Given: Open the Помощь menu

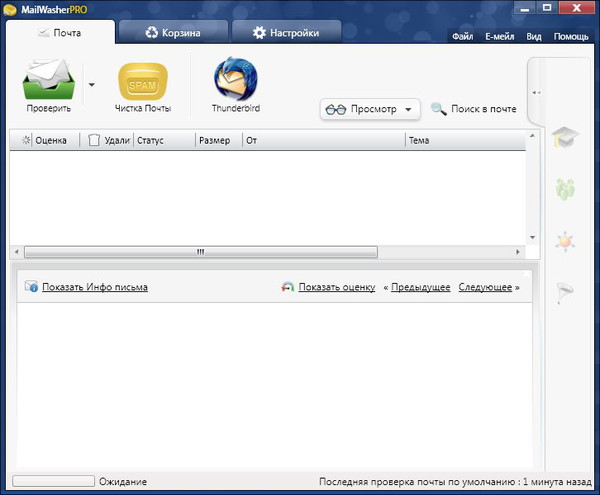Looking at the screenshot, I should [571, 37].
